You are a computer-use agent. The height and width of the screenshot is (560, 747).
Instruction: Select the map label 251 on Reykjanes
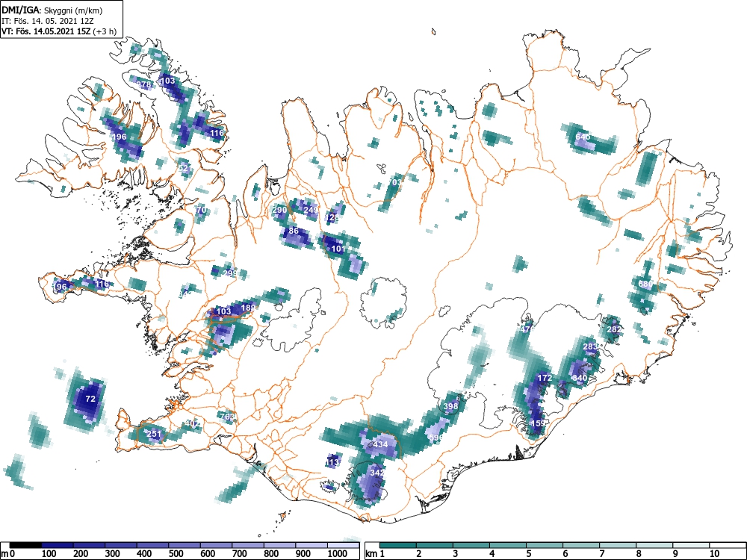[153, 434]
